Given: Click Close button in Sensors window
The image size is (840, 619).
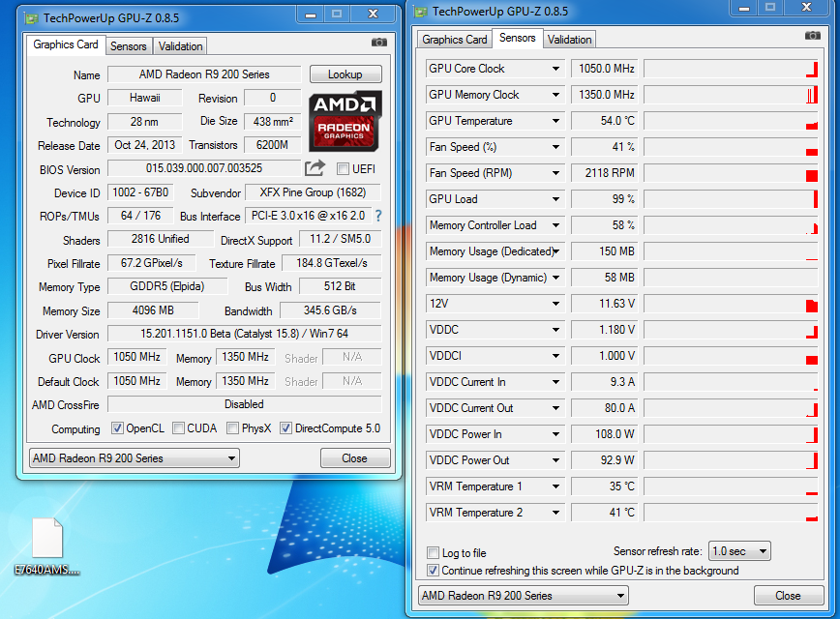Looking at the screenshot, I should pyautogui.click(x=788, y=596).
